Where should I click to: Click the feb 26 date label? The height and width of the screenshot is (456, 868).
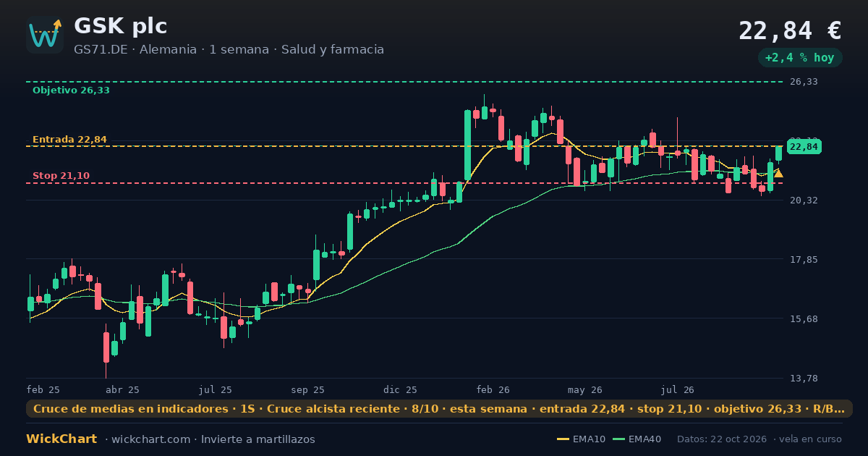[x=493, y=389]
